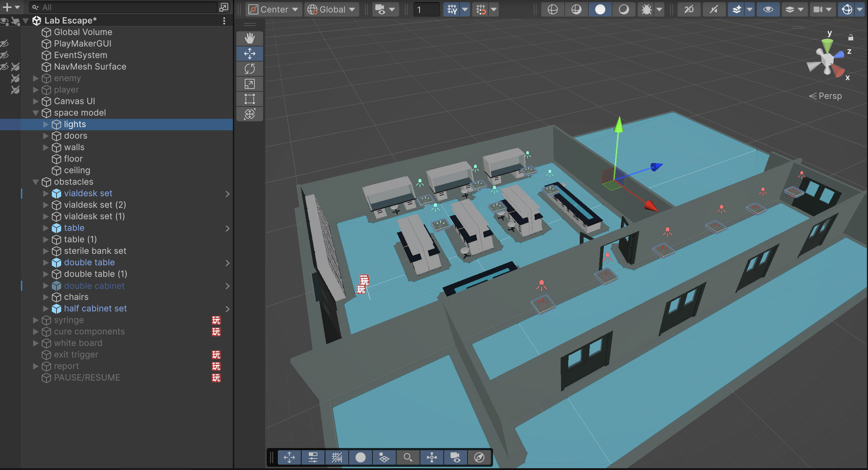Toggle 2D view mode in the Scene view
The height and width of the screenshot is (470, 868).
(x=689, y=9)
